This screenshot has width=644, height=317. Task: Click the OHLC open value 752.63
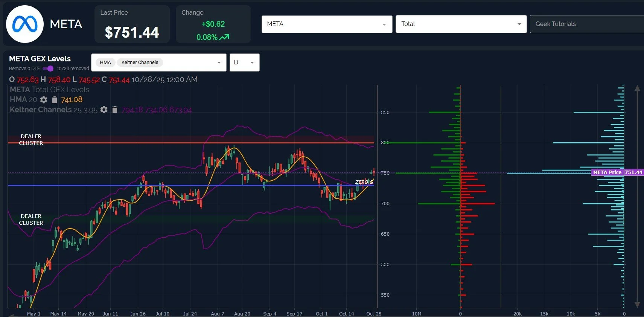27,80
